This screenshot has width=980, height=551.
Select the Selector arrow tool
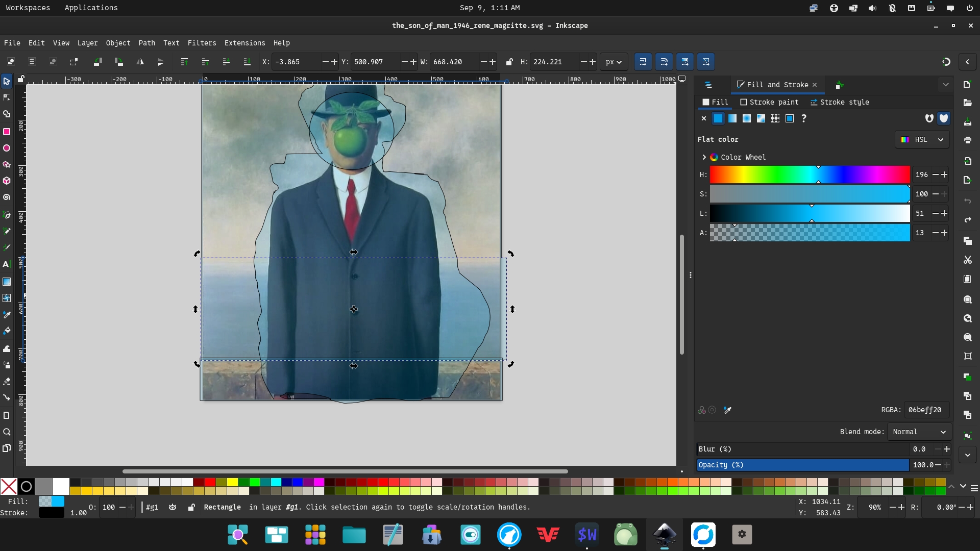[x=7, y=81]
